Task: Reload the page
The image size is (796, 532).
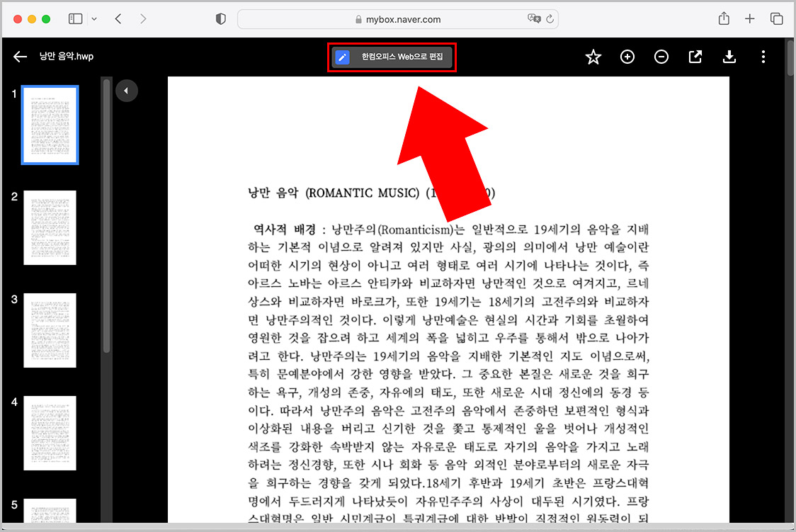Action: click(x=550, y=19)
